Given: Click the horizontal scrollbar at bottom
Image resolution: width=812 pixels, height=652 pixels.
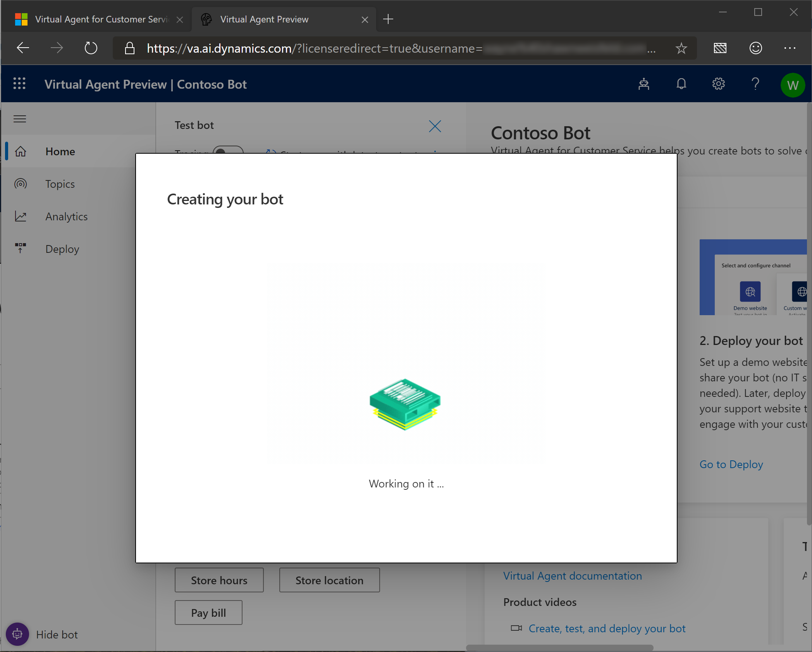Looking at the screenshot, I should coord(559,647).
